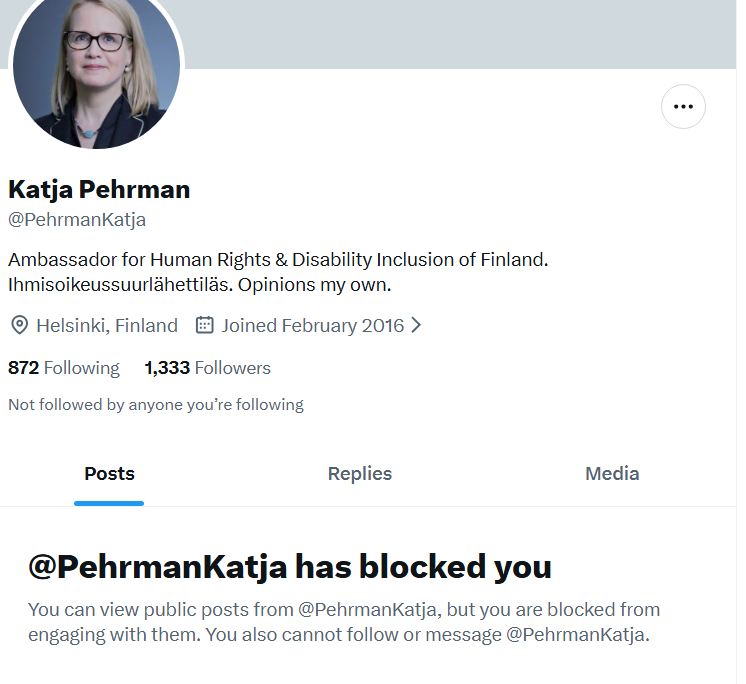This screenshot has height=684, width=746.
Task: Open the Replies tab
Action: pyautogui.click(x=360, y=474)
